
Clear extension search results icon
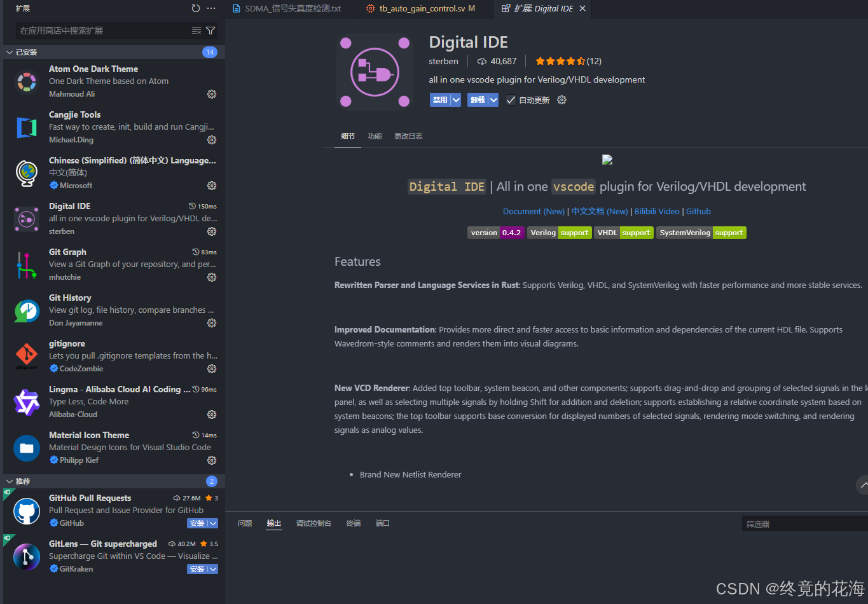point(196,31)
